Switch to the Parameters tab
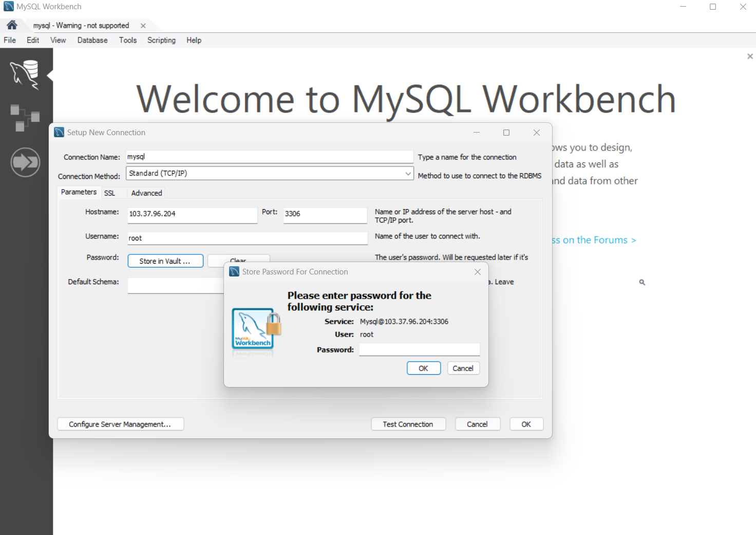The height and width of the screenshot is (535, 756). tap(79, 192)
